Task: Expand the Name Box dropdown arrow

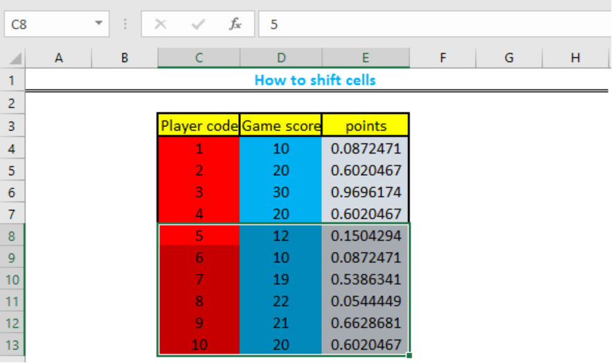Action: [99, 24]
